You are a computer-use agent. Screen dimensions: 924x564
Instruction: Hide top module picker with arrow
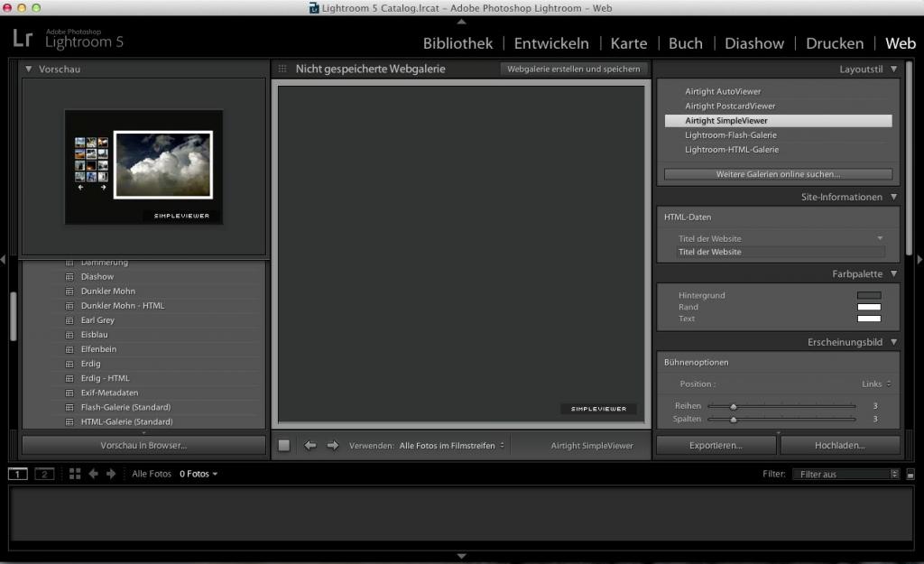coord(461,22)
